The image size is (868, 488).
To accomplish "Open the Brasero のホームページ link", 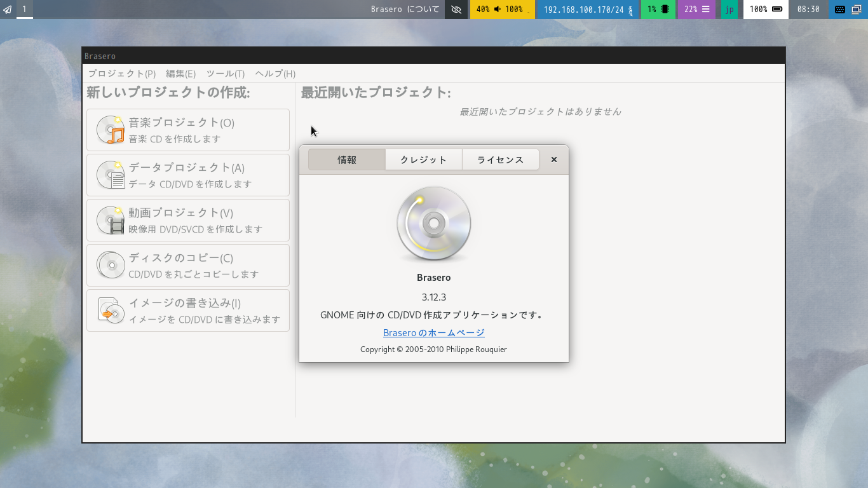I will pyautogui.click(x=434, y=332).
